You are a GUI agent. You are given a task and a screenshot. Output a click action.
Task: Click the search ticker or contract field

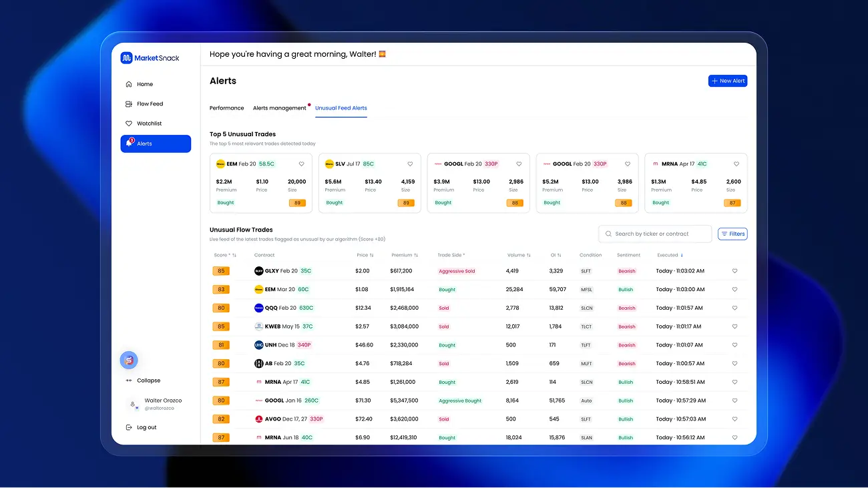point(655,234)
